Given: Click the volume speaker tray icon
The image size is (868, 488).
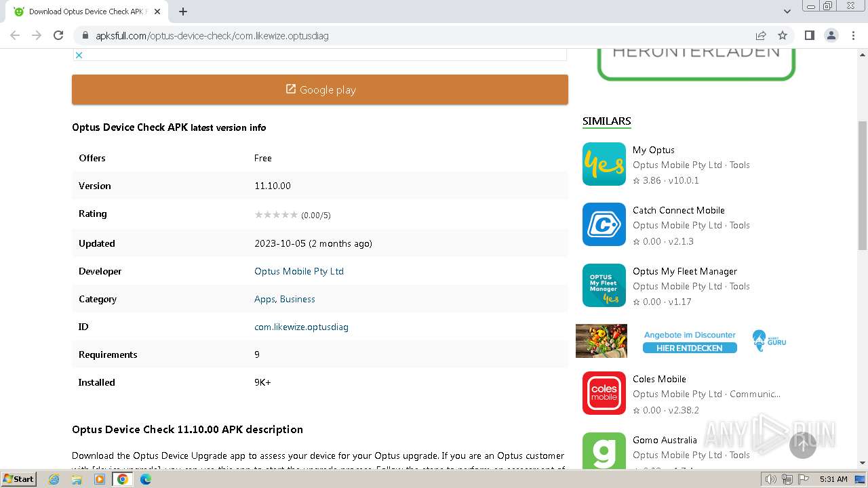Looking at the screenshot, I should (x=771, y=479).
